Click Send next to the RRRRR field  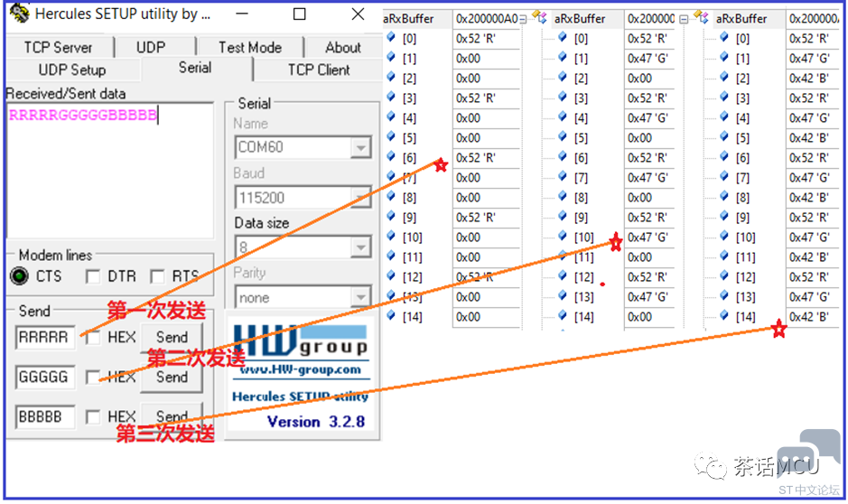(x=172, y=337)
